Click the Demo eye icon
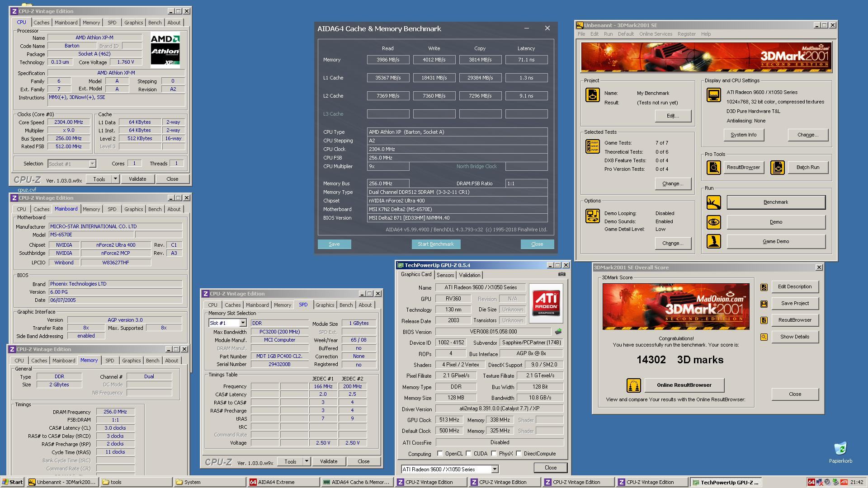The height and width of the screenshot is (488, 868). [x=714, y=222]
